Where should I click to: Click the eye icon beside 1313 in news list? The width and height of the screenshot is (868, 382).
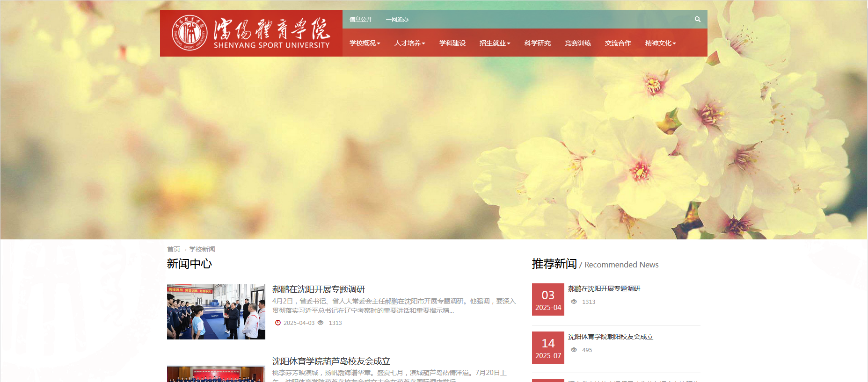tap(321, 323)
